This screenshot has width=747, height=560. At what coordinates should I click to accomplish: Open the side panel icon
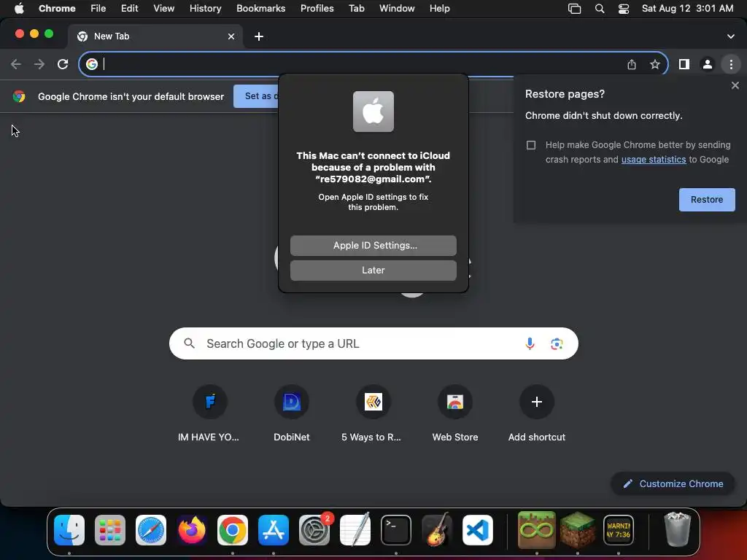pos(684,64)
